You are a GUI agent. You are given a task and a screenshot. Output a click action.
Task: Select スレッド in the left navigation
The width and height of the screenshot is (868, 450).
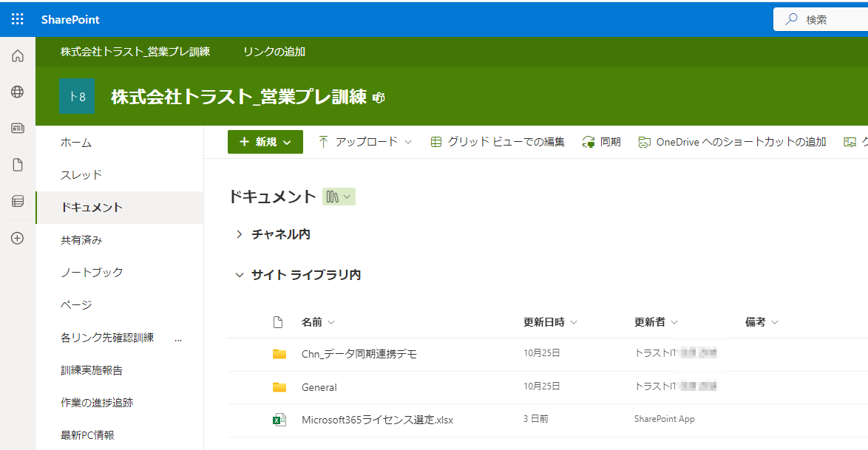point(81,175)
